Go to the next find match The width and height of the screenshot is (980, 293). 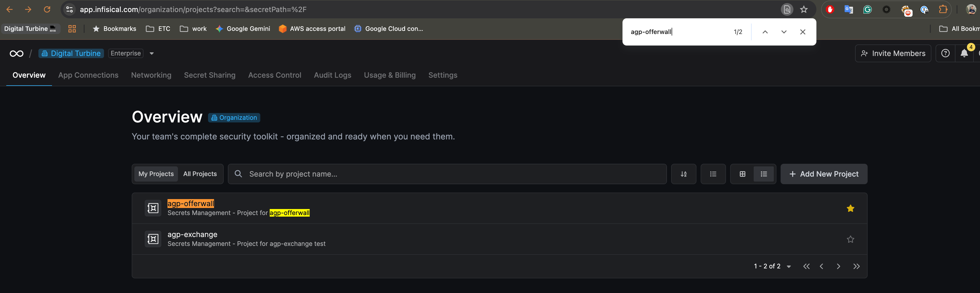[784, 32]
